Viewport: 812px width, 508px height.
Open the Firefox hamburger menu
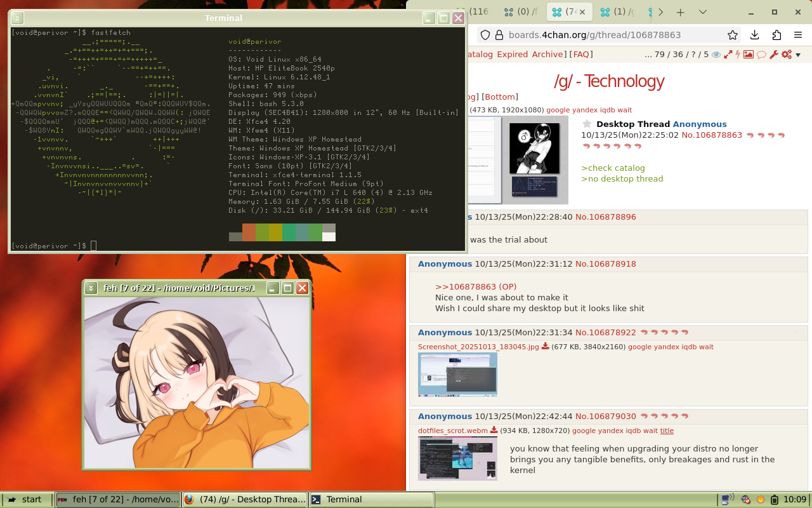(x=798, y=36)
